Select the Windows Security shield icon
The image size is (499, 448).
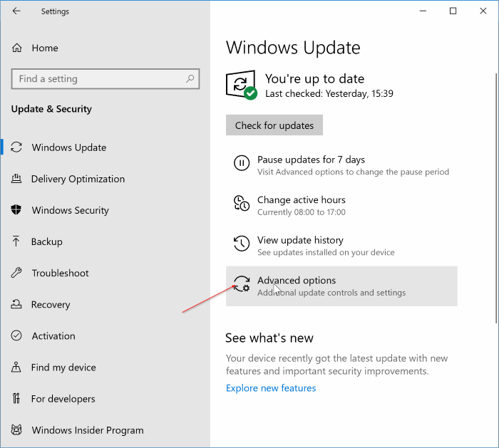tap(16, 210)
